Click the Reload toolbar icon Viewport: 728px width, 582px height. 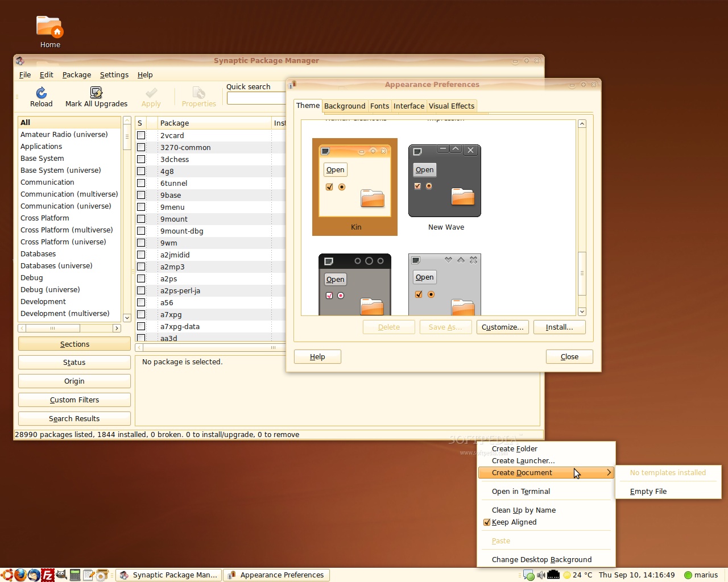[x=41, y=93]
